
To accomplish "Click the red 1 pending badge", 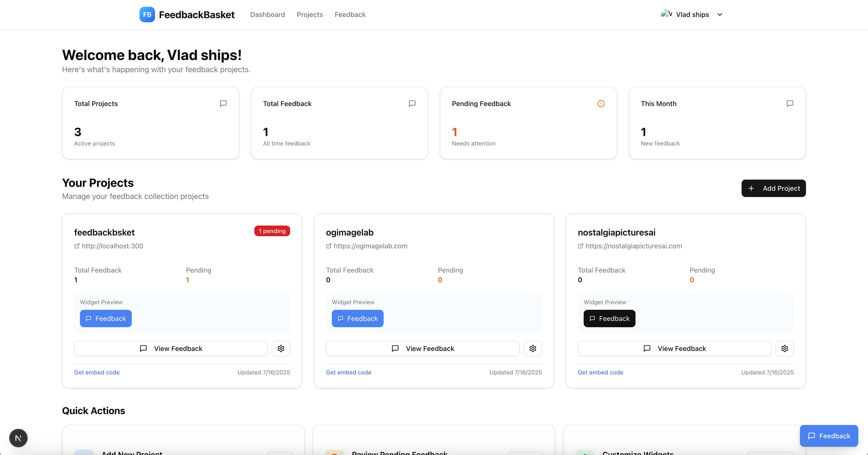I will (x=272, y=231).
